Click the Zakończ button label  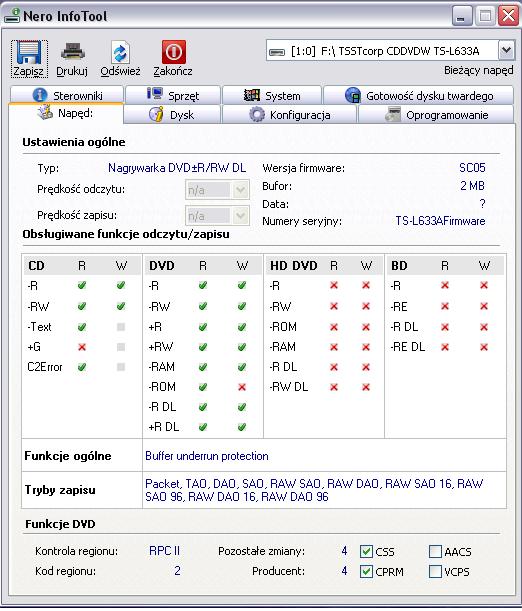pyautogui.click(x=173, y=71)
